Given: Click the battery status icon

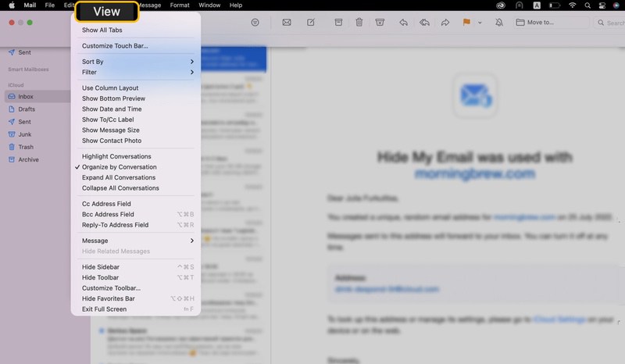Looking at the screenshot, I should 555,5.
